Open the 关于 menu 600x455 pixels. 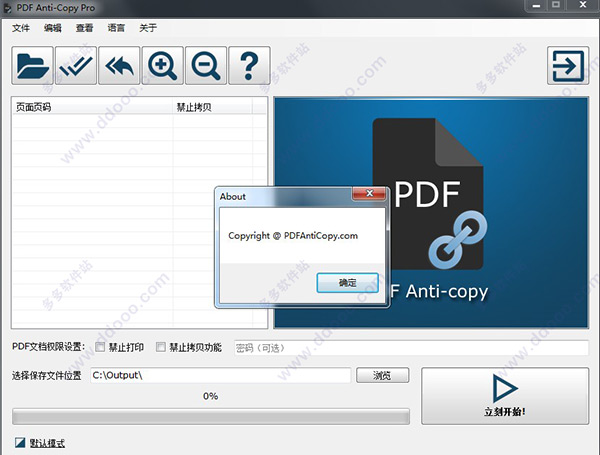click(148, 28)
